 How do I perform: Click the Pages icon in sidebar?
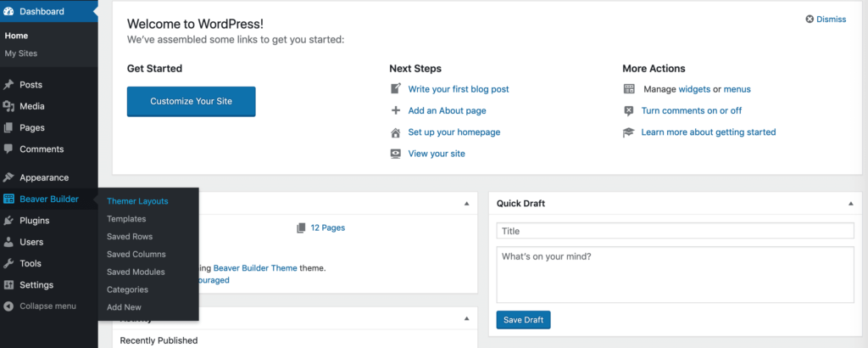click(x=8, y=127)
